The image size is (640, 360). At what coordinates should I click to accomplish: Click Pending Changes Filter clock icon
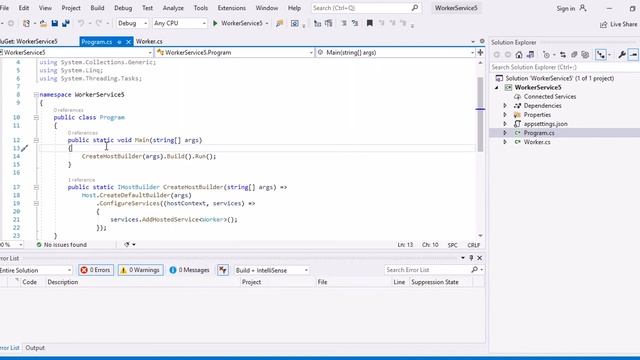click(x=547, y=55)
